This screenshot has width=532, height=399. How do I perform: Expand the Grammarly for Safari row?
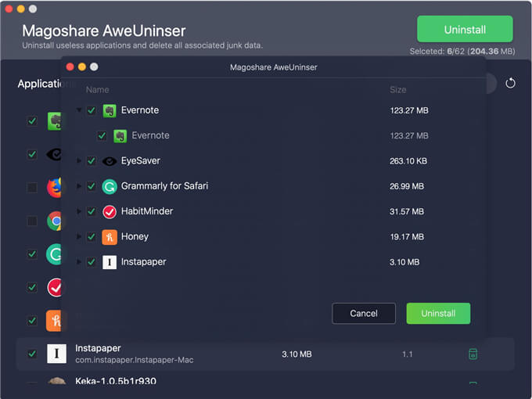[79, 186]
